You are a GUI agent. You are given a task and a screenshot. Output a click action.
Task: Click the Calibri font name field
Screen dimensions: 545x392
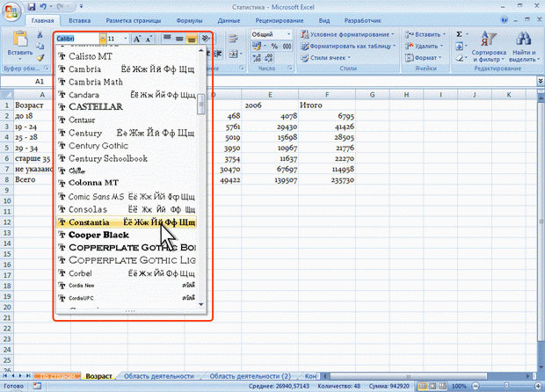[x=78, y=39]
